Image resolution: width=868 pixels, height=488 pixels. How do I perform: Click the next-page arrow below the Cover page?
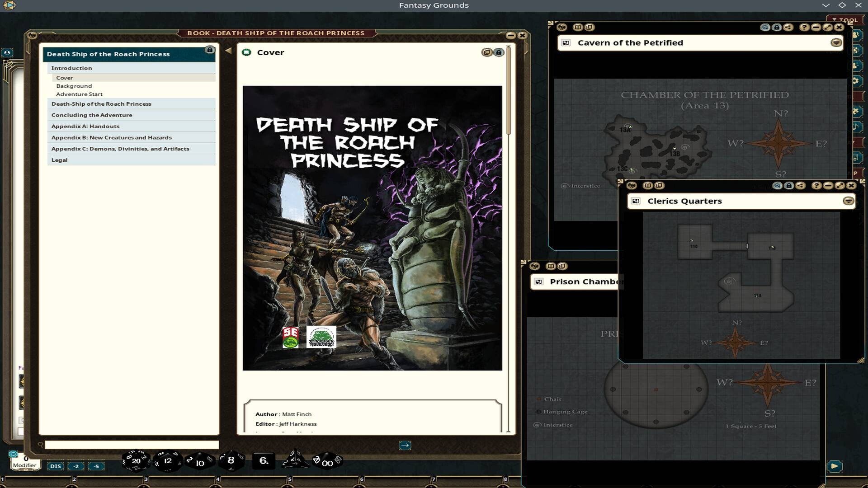pos(406,445)
